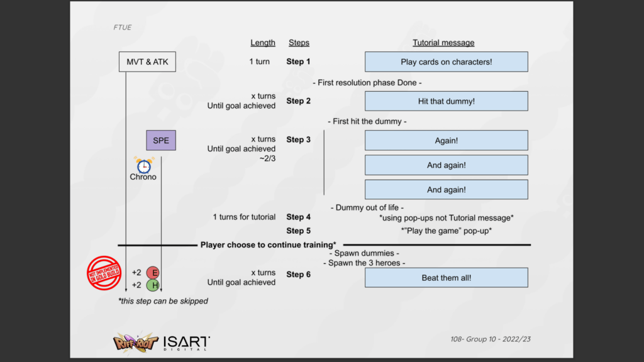Click the underlined Steps column header
644x362 pixels.
[299, 43]
